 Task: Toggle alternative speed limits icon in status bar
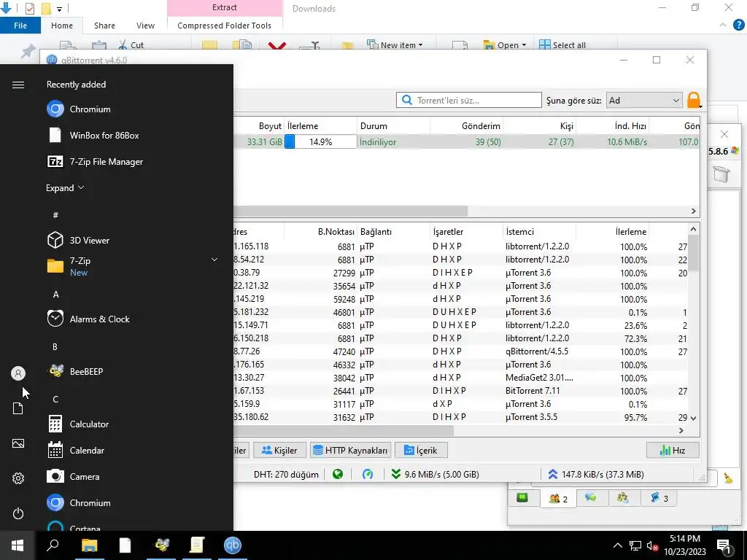(x=368, y=474)
